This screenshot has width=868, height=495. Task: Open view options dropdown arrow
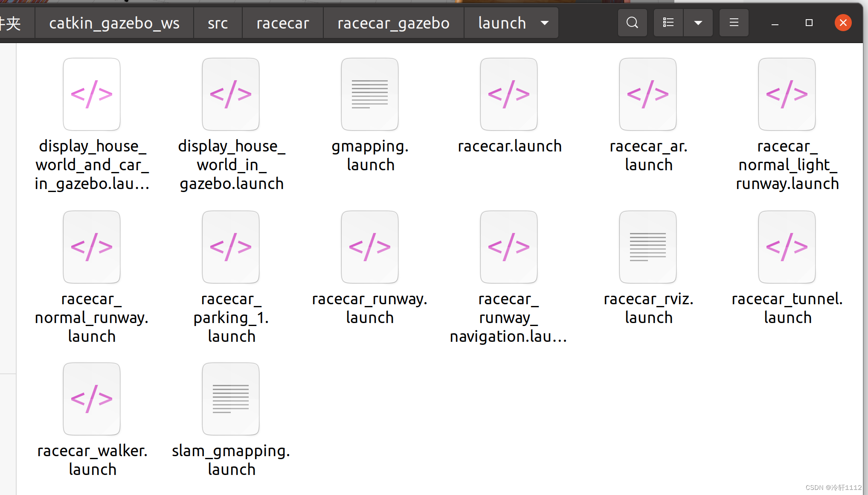point(698,23)
